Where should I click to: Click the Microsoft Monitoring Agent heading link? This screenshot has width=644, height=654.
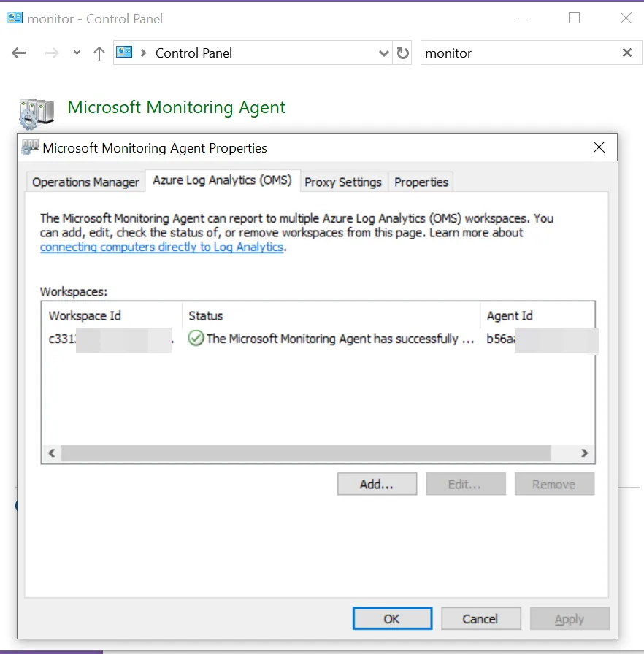(x=176, y=107)
